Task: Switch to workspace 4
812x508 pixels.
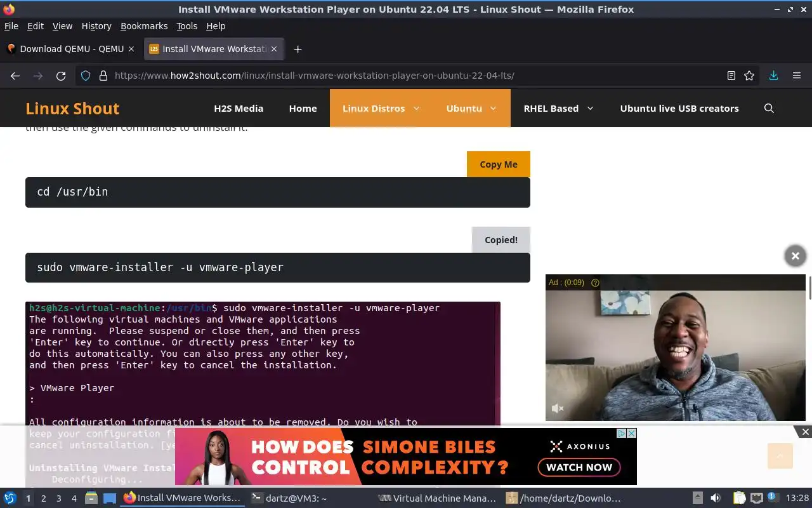Action: click(74, 498)
